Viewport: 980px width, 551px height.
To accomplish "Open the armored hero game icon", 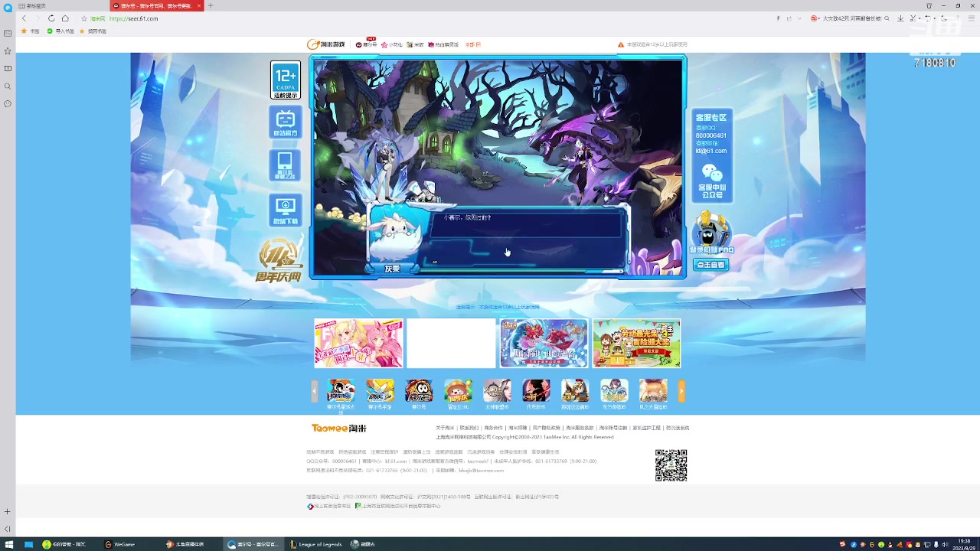I will coord(575,390).
